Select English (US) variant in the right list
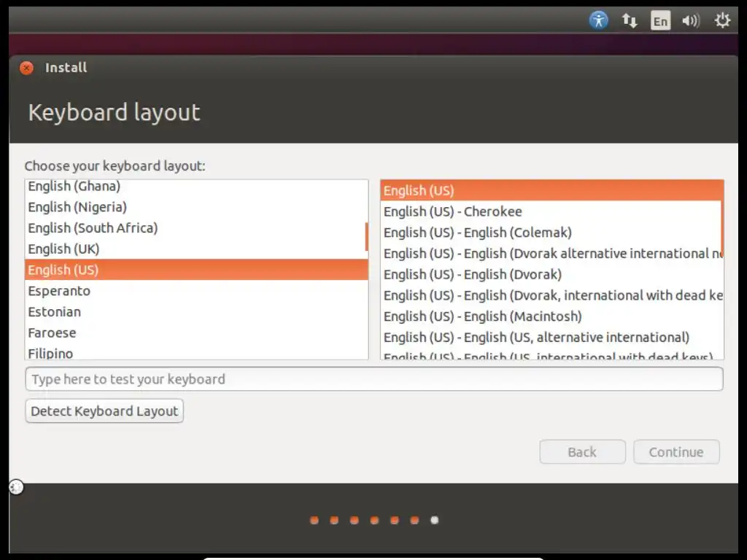The height and width of the screenshot is (560, 747). click(551, 190)
